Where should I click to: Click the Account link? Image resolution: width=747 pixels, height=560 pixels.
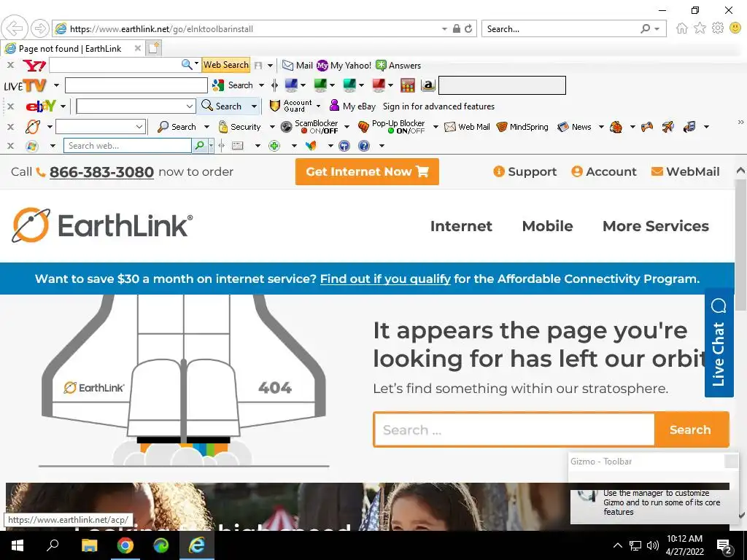(x=603, y=171)
